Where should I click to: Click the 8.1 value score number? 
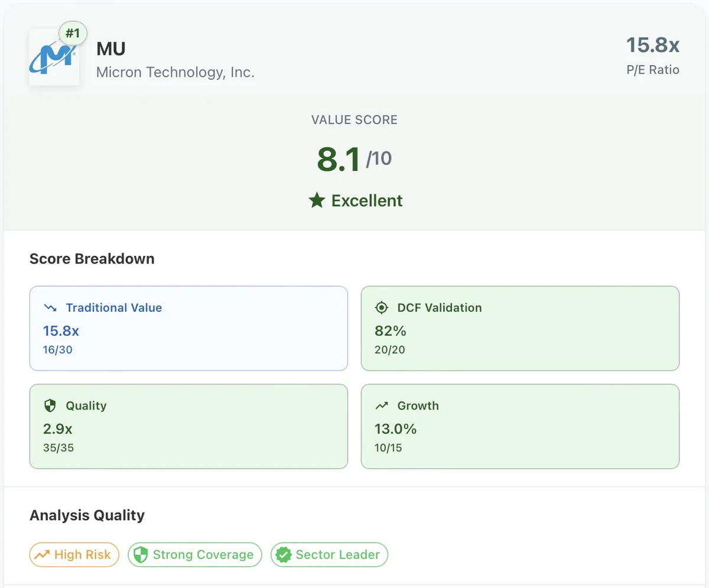339,160
